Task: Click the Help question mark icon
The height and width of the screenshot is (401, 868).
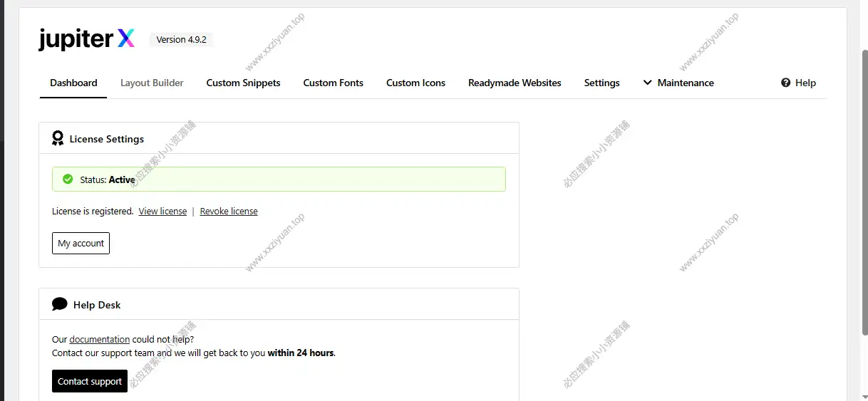Action: click(786, 83)
